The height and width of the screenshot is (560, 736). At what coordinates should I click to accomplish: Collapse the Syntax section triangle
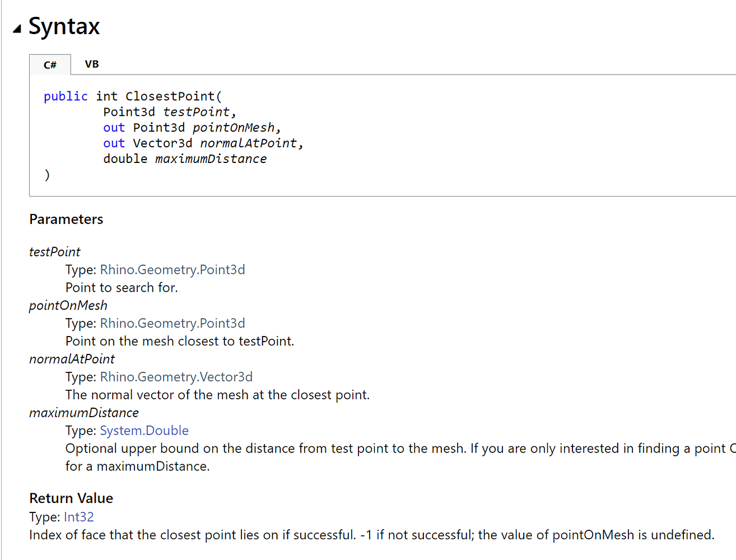click(x=17, y=29)
